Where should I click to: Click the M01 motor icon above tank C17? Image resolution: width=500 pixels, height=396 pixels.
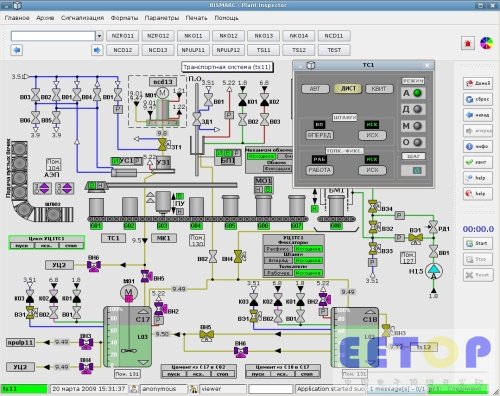[129, 293]
